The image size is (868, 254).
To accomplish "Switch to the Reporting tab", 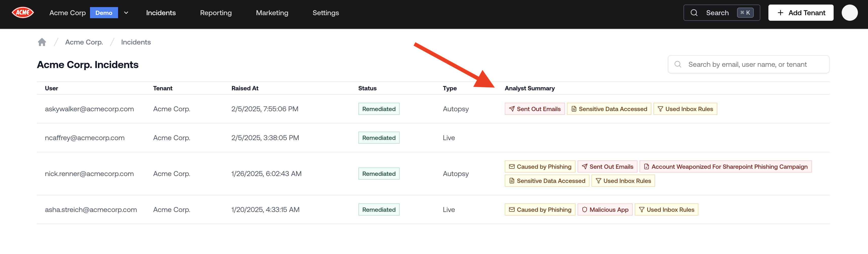I will [216, 12].
